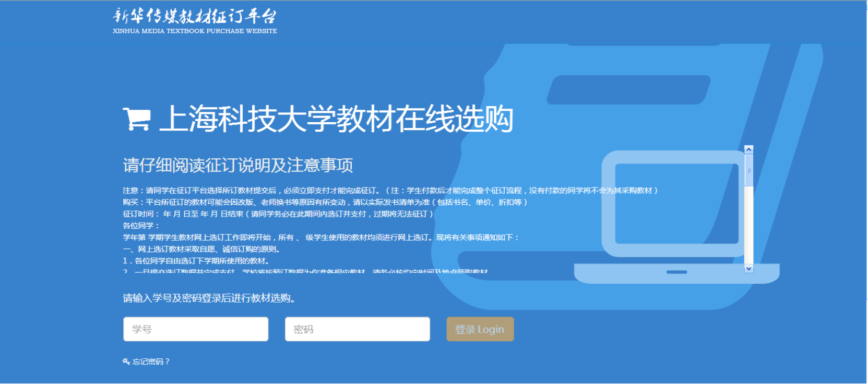The image size is (868, 384).
Task: Click the 上海科技大学教材在线选购 main heading
Action: pos(336,119)
